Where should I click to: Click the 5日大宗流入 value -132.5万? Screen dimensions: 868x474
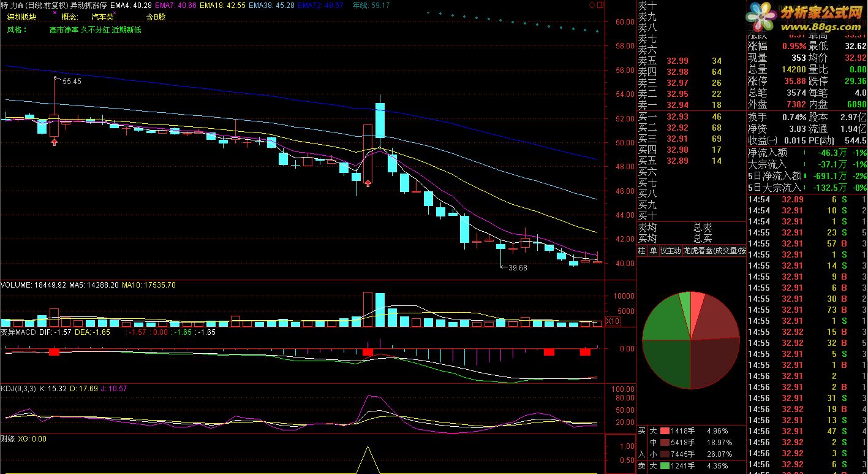[830, 188]
